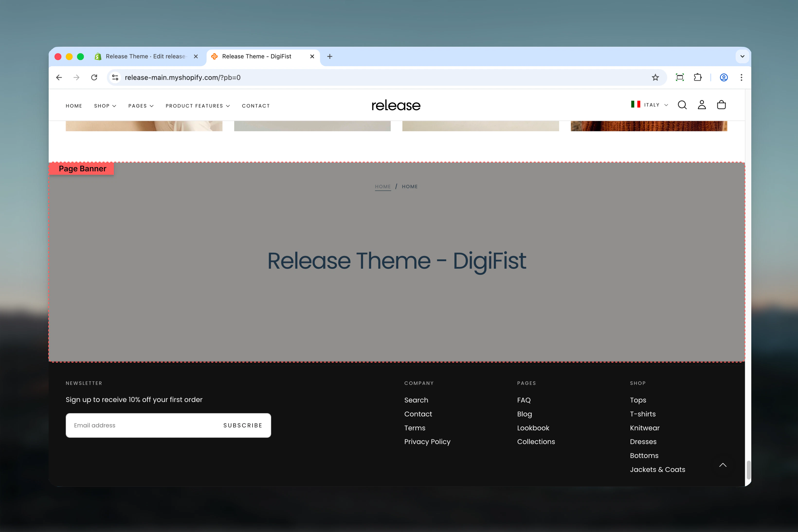
Task: Open the Search footer link
Action: [x=416, y=400]
